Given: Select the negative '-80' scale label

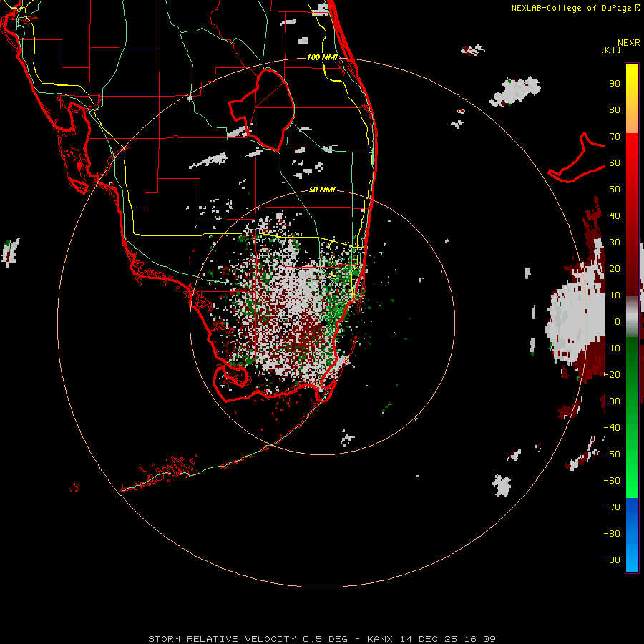Looking at the screenshot, I should click(612, 534).
